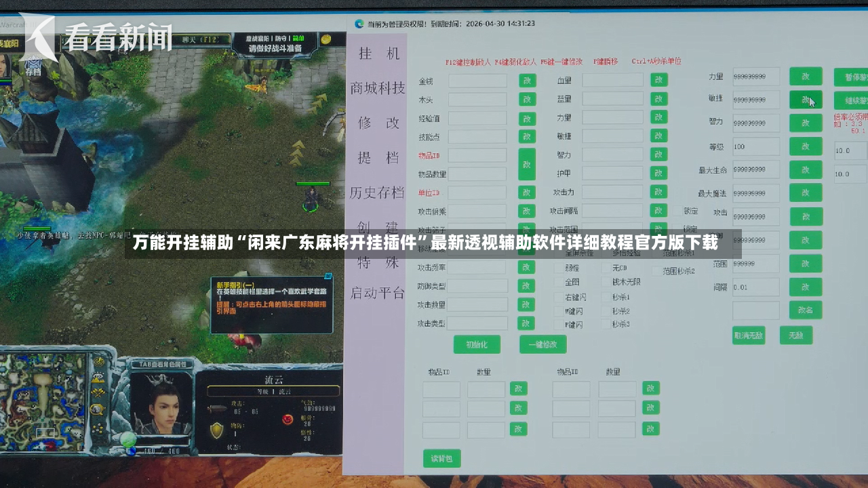
Task: Apply 改 button for middle 护甲 row
Action: point(659,173)
